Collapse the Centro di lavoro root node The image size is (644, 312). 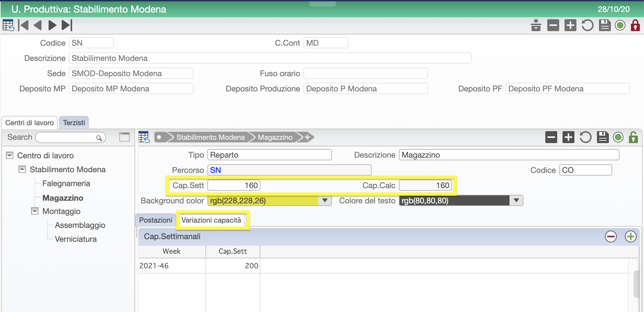pyautogui.click(x=10, y=155)
